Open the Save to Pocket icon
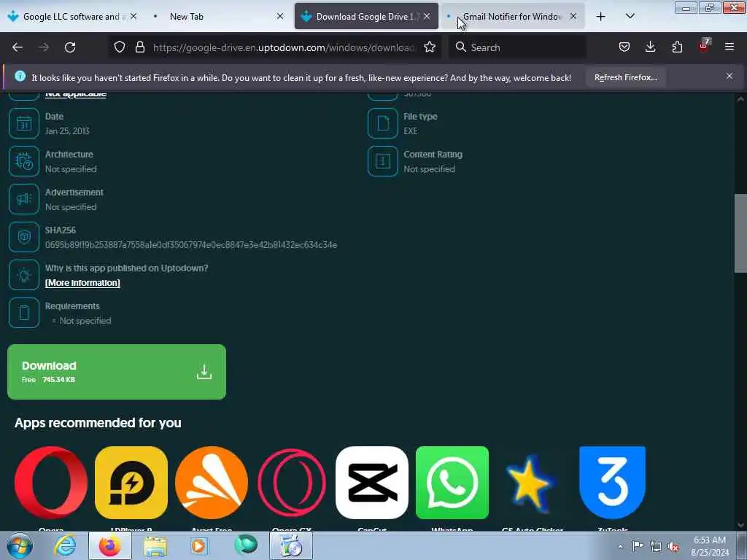Viewport: 747px width, 560px height. coord(624,47)
